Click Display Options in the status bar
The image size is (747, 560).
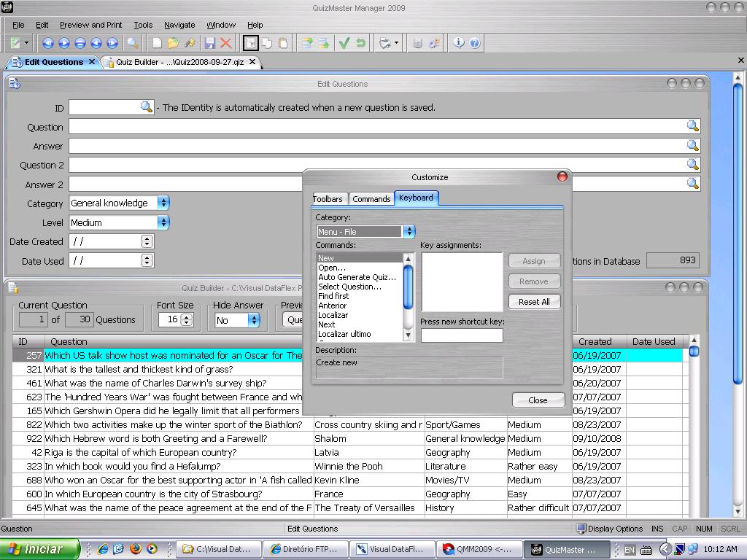tap(610, 529)
